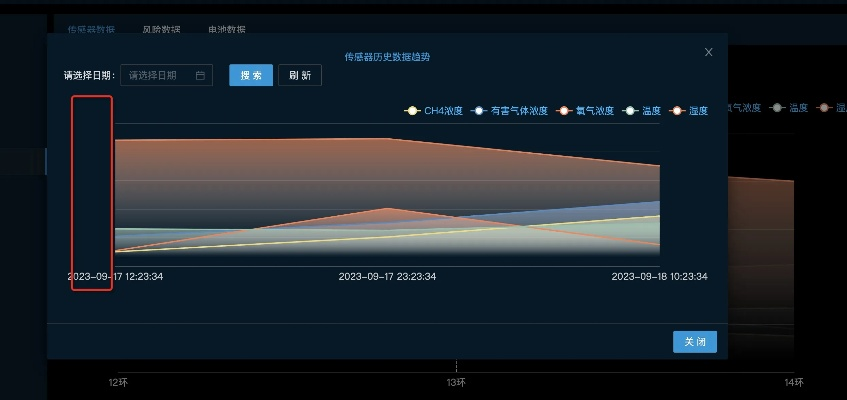Click the 2023-09-17 12:23:34 axis label
847x400 pixels.
pyautogui.click(x=115, y=277)
